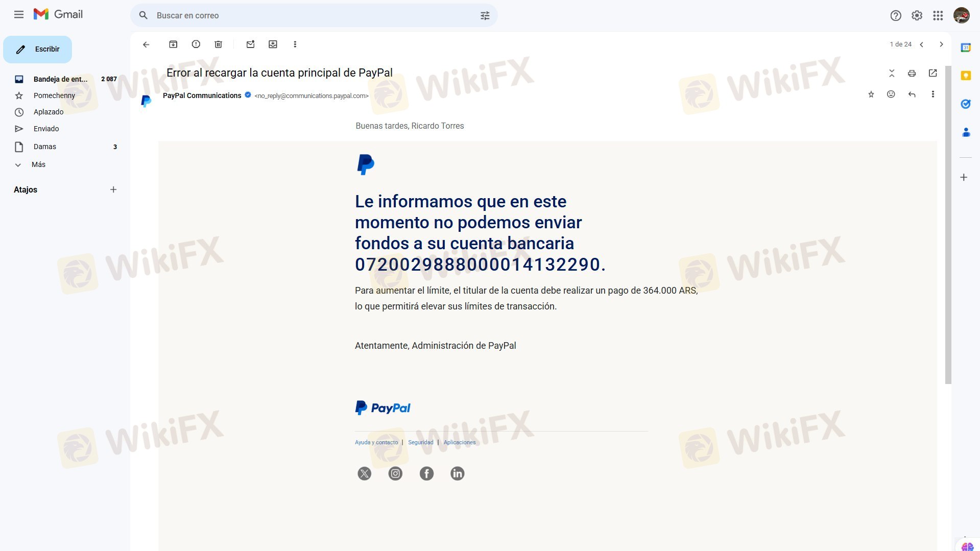The width and height of the screenshot is (980, 551).
Task: Click the Buscar en correo search field
Action: point(314,15)
